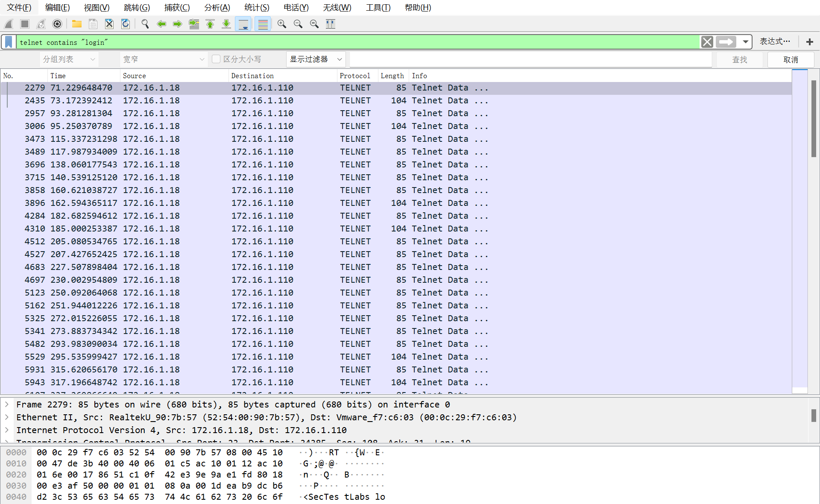820x504 pixels.
Task: Click the reload capture file icon
Action: coord(126,24)
